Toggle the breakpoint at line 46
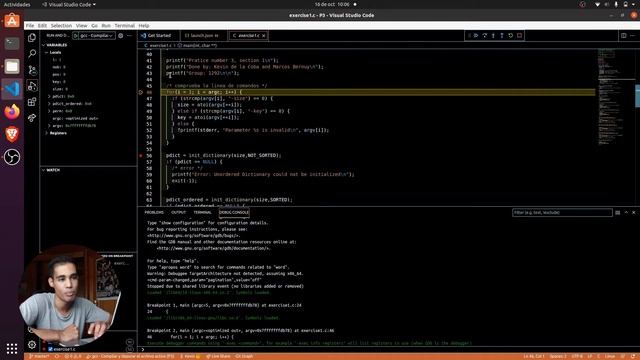 141,92
